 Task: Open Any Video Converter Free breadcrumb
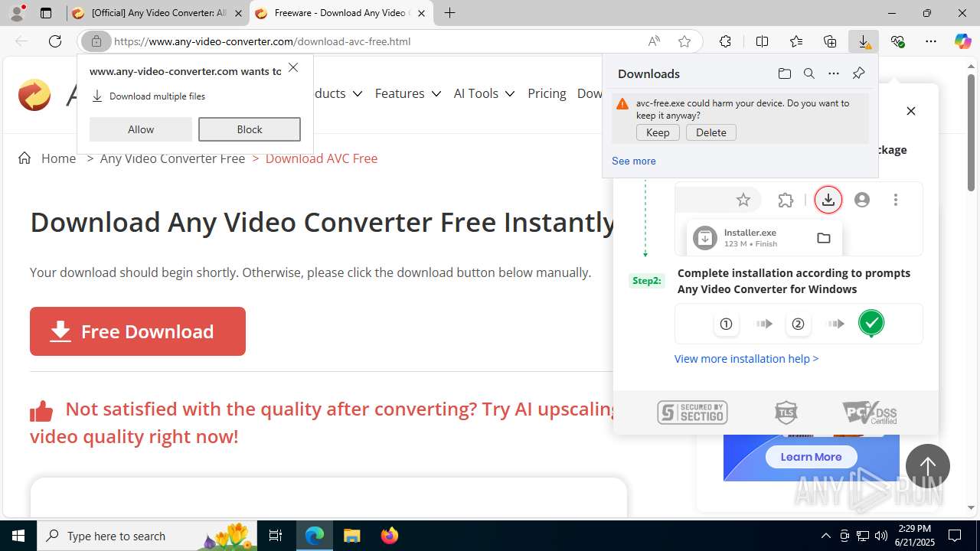pyautogui.click(x=172, y=158)
